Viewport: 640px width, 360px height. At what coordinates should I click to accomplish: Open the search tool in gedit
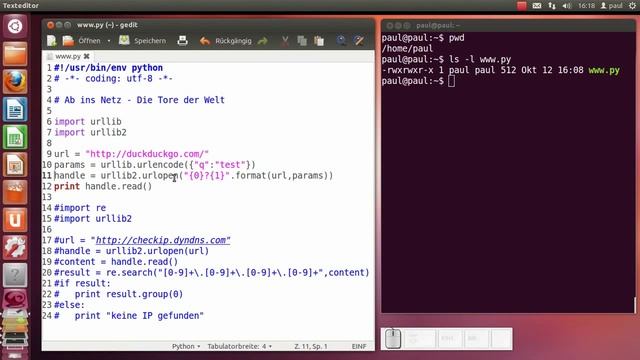341,40
